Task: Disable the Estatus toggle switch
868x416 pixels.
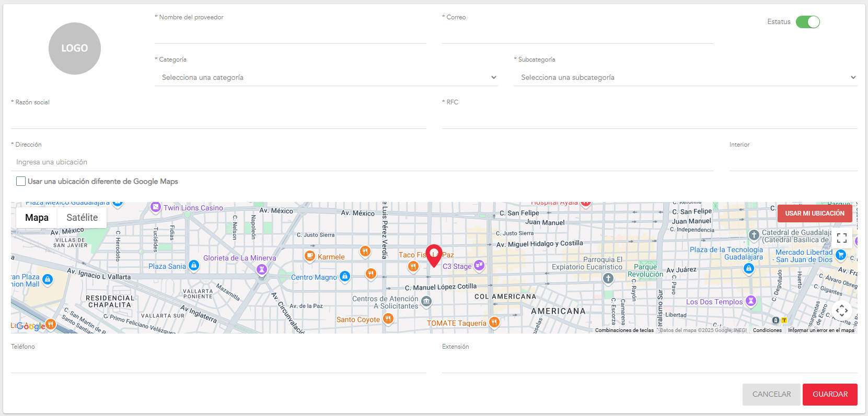Action: 807,22
